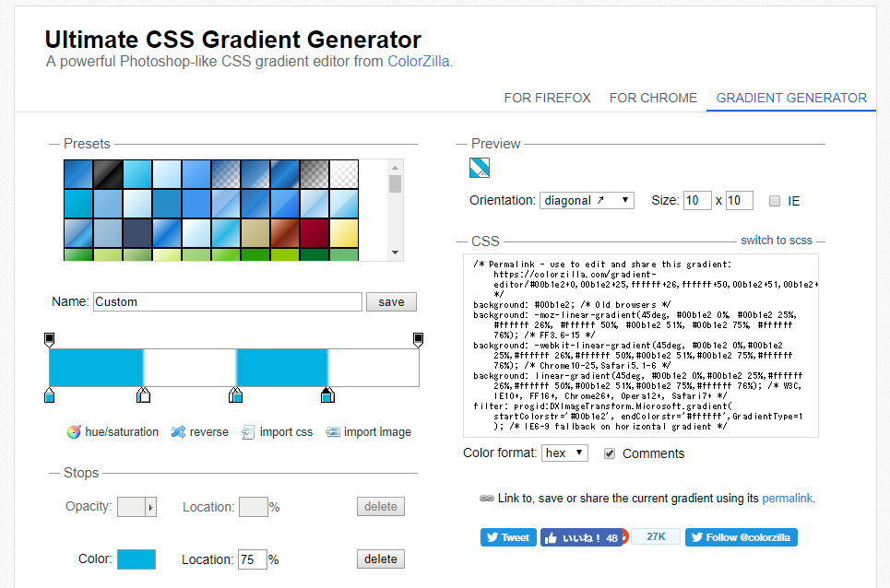Image resolution: width=890 pixels, height=588 pixels.
Task: Click the Tweet bird button
Action: click(x=508, y=537)
